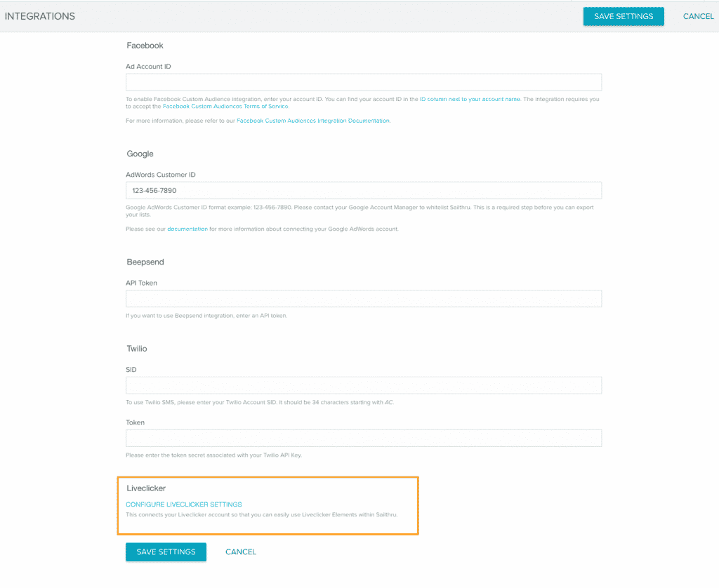Viewport: 719px width, 588px height.
Task: Click the Beepsend section heading
Action: click(145, 262)
